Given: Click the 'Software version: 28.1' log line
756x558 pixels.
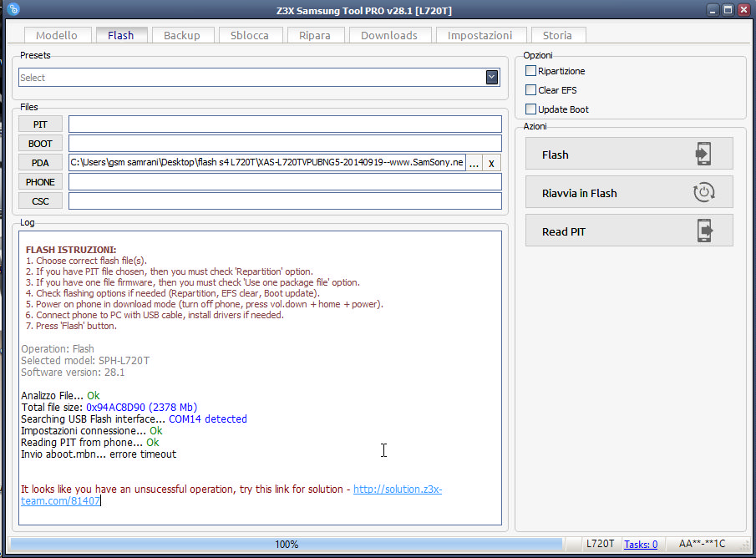Looking at the screenshot, I should pos(73,372).
